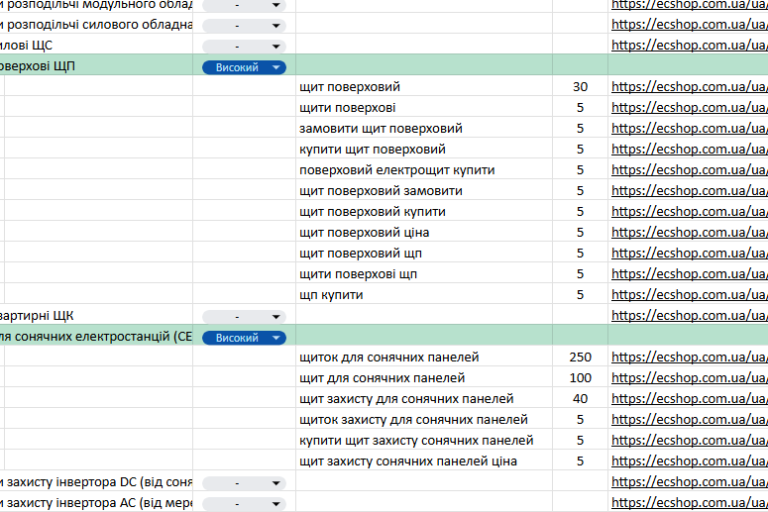This screenshot has width=768, height=512.
Task: Select keyword cell 'щит захисту сонячних панелей ціна'
Action: click(x=424, y=461)
